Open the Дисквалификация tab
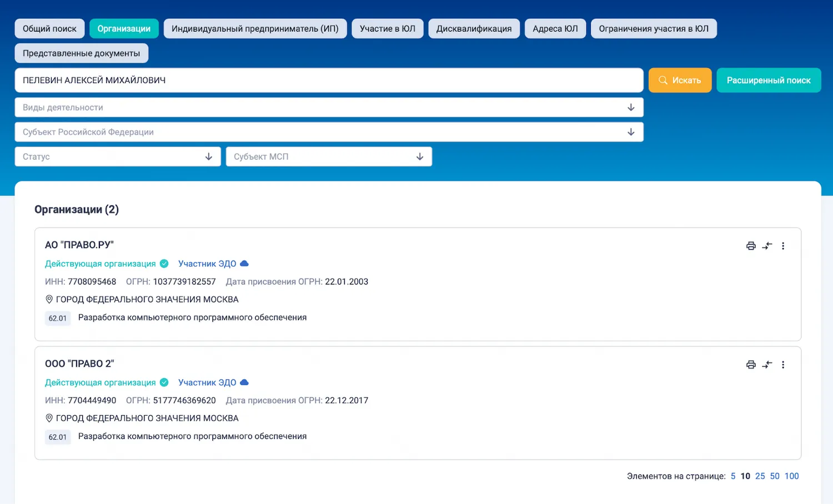Image resolution: width=833 pixels, height=504 pixels. (x=474, y=28)
